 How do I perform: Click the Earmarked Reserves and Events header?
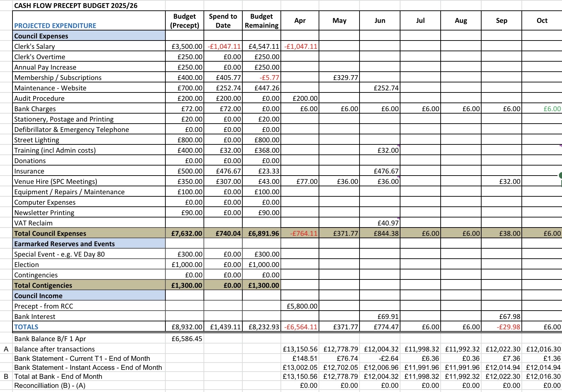(89, 244)
